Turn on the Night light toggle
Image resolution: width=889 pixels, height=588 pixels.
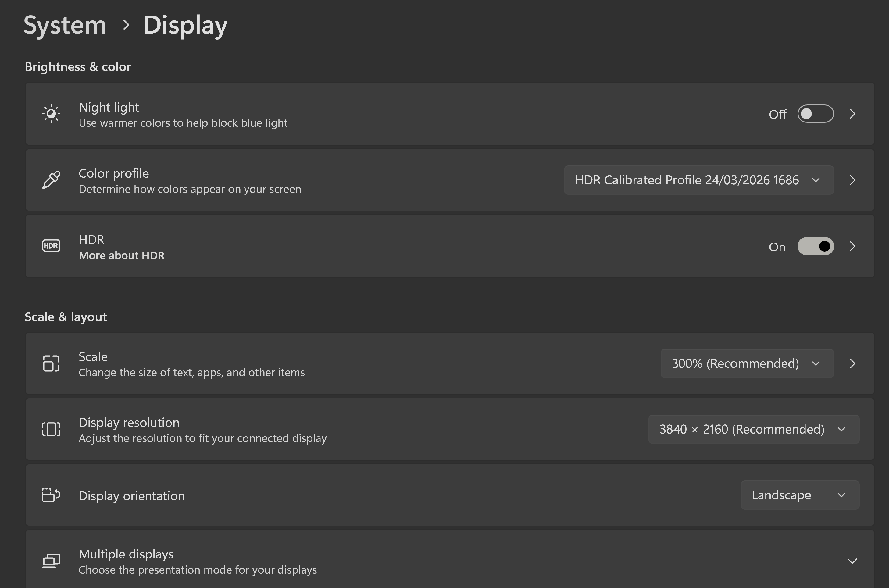tap(816, 114)
